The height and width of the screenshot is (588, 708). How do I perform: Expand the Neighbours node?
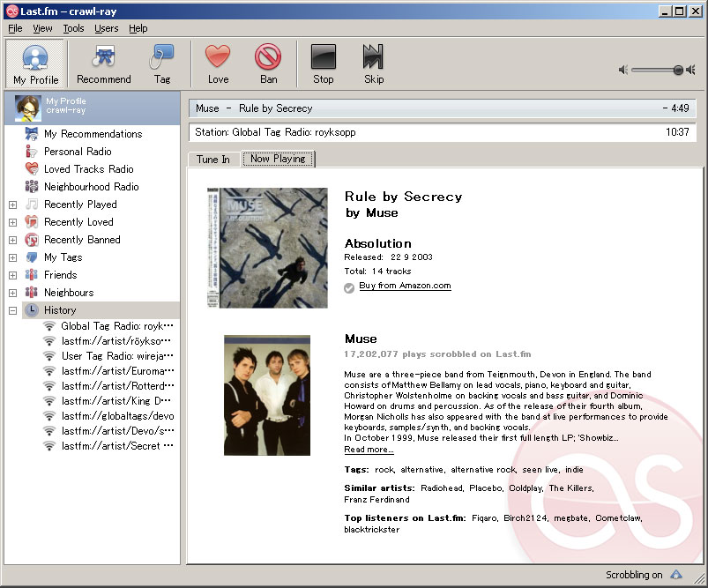[12, 293]
